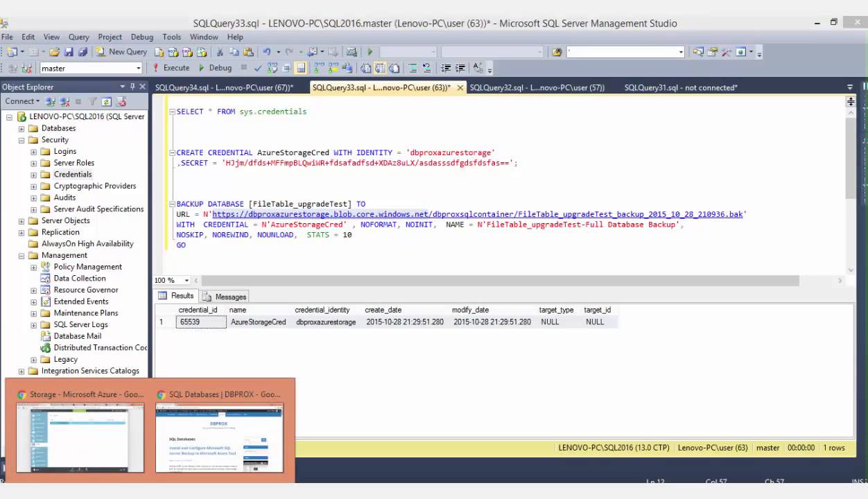Image resolution: width=868 pixels, height=499 pixels.
Task: Open the Query menu
Action: tap(78, 37)
